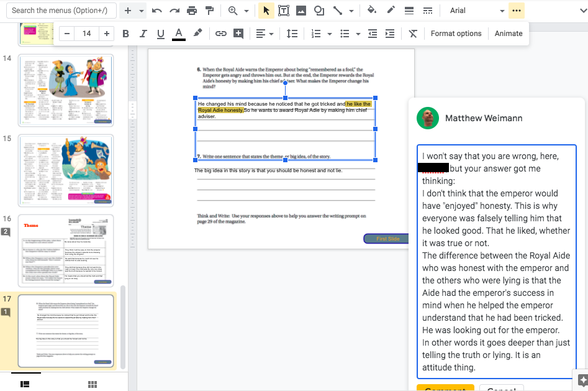Open the three-dot More toolbar options

[517, 11]
